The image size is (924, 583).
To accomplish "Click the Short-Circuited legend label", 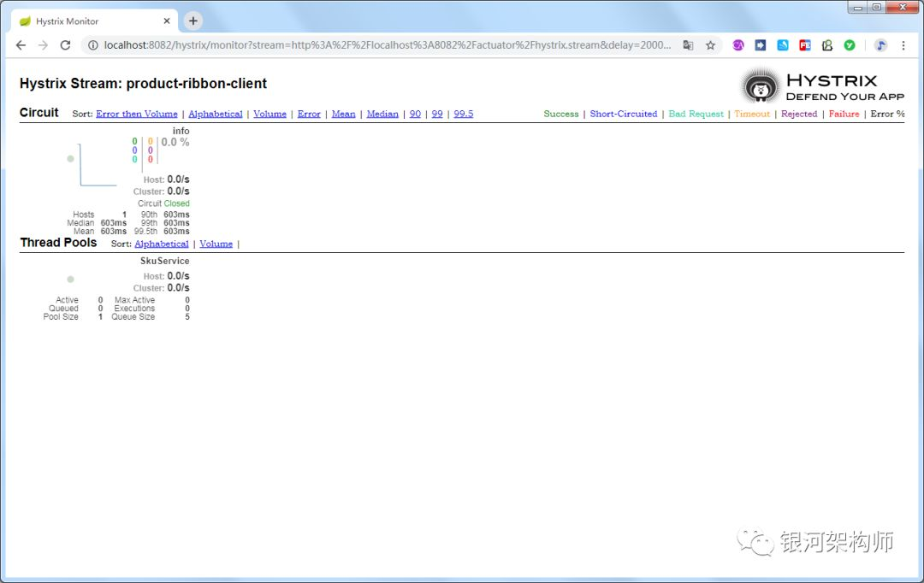I will (624, 114).
